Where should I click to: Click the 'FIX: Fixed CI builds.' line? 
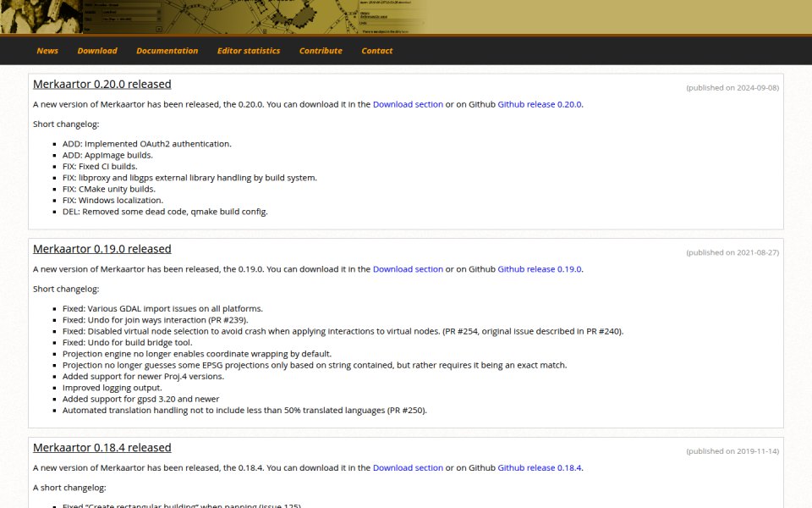click(100, 167)
